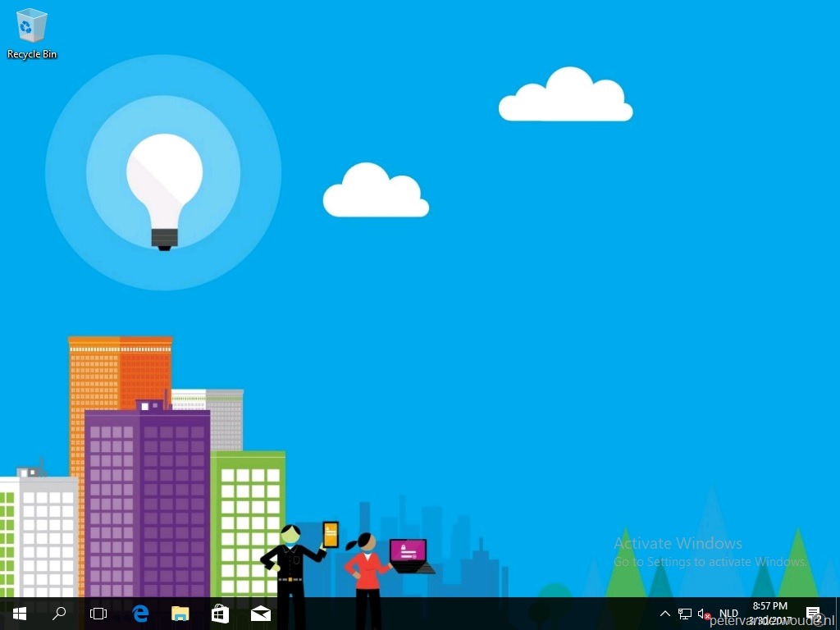Screen dimensions: 840x630
Task: Open the calendar flyout from the clock
Action: pyautogui.click(x=769, y=613)
